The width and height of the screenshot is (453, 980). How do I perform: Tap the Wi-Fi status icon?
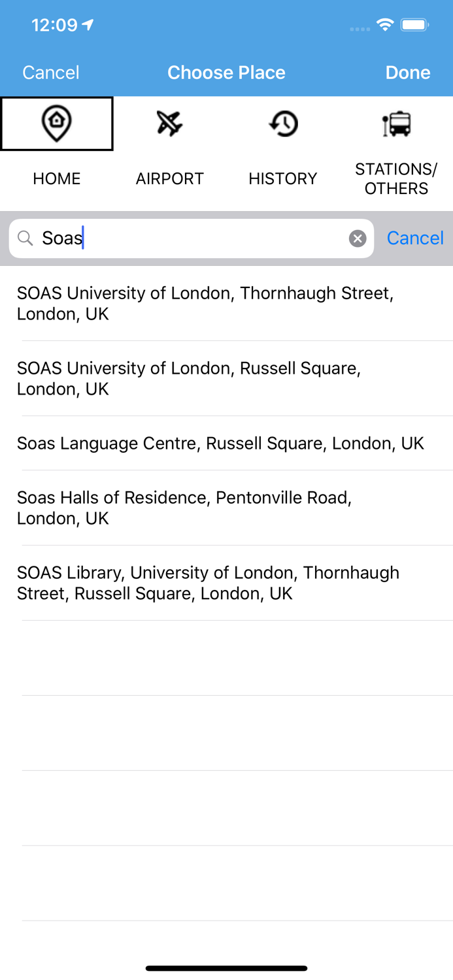point(385,25)
